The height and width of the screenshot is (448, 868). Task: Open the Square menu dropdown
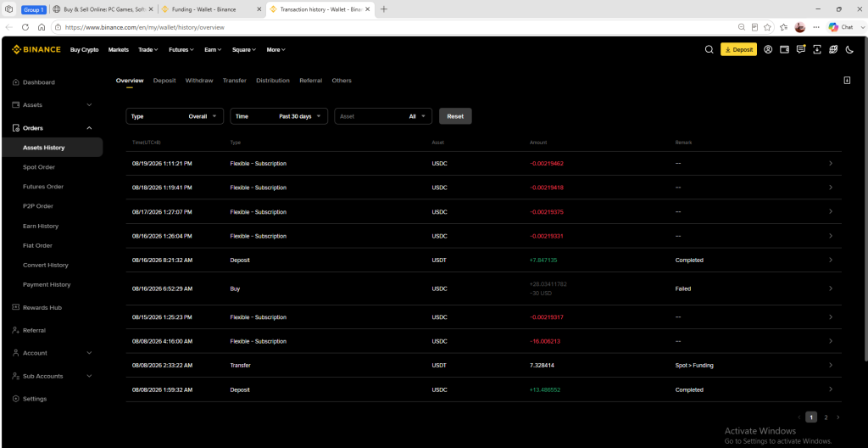point(244,49)
